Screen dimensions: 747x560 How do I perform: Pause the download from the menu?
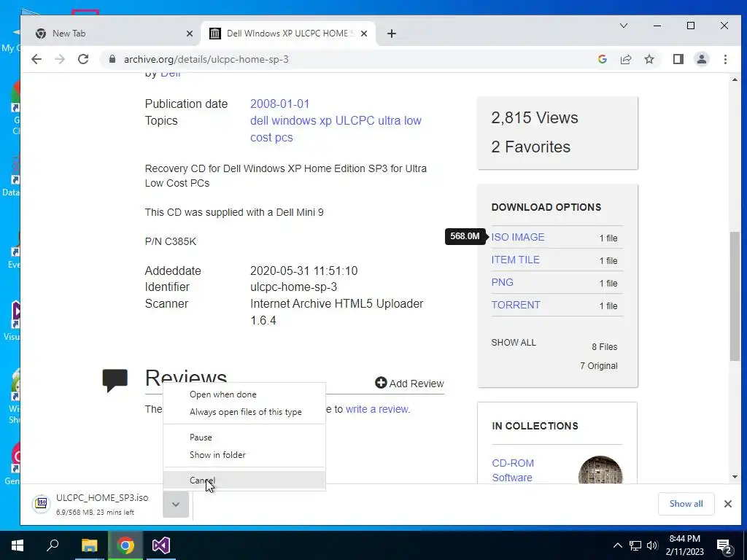pyautogui.click(x=244, y=437)
